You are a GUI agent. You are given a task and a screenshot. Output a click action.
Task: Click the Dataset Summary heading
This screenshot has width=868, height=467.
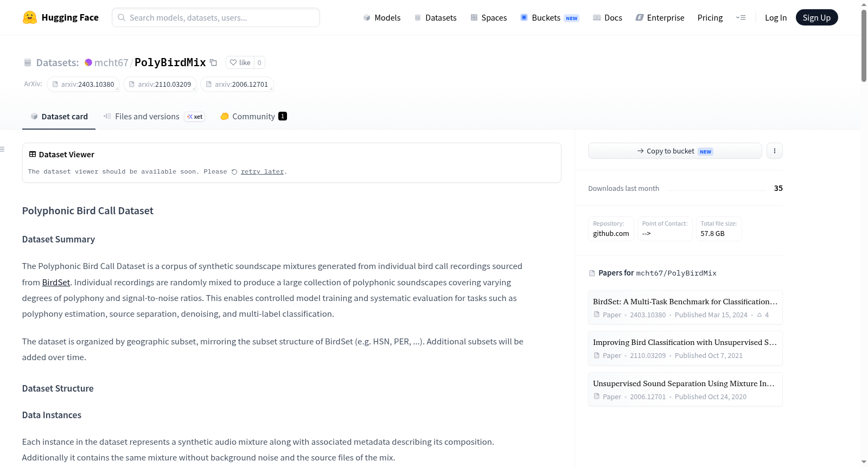coord(59,239)
